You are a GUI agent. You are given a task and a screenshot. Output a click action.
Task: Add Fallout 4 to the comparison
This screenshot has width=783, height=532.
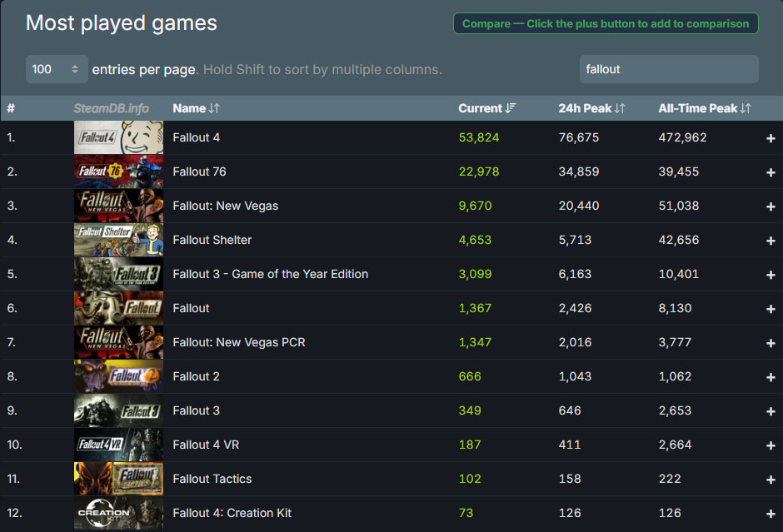(x=770, y=137)
